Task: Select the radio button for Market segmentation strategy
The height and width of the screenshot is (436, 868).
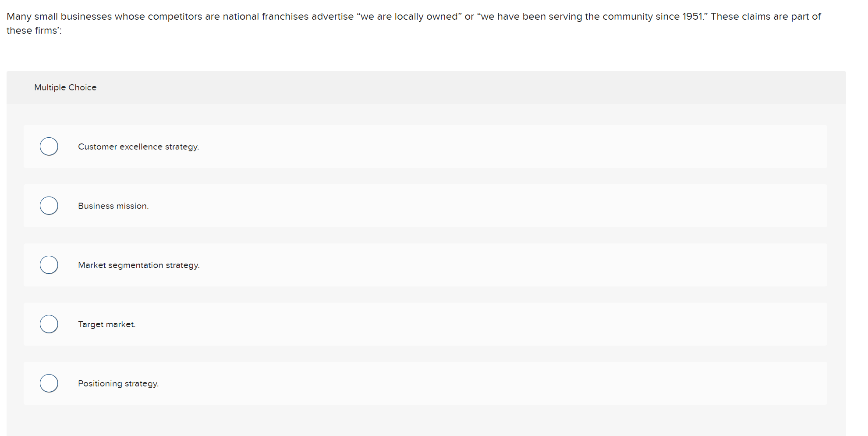Action: [49, 264]
